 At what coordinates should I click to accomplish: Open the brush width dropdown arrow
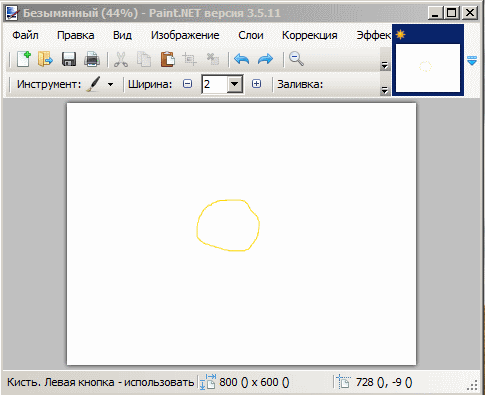[235, 84]
